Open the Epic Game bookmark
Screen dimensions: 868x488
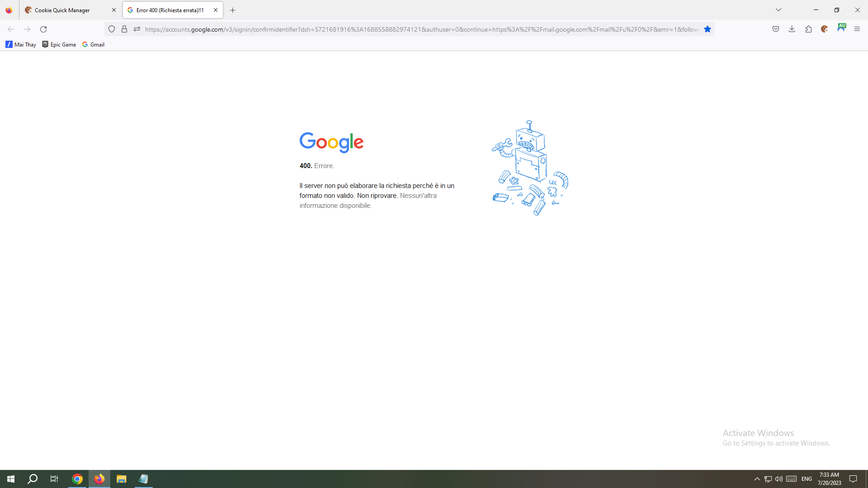[x=59, y=44]
